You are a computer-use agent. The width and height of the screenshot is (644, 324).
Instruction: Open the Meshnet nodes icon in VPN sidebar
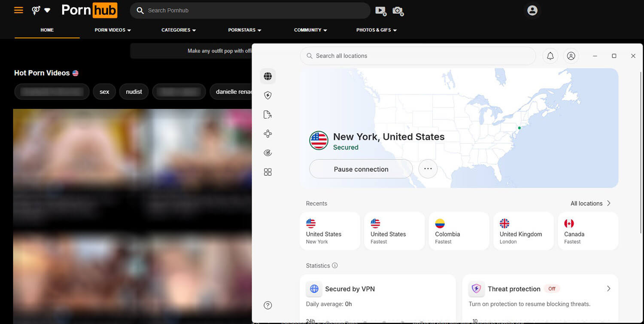tap(268, 134)
